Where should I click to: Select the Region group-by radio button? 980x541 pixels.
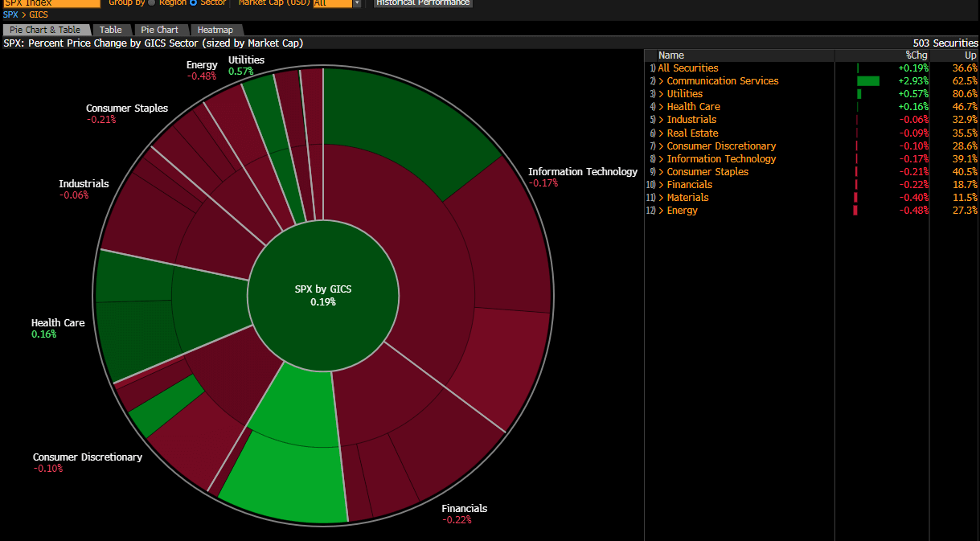[150, 3]
